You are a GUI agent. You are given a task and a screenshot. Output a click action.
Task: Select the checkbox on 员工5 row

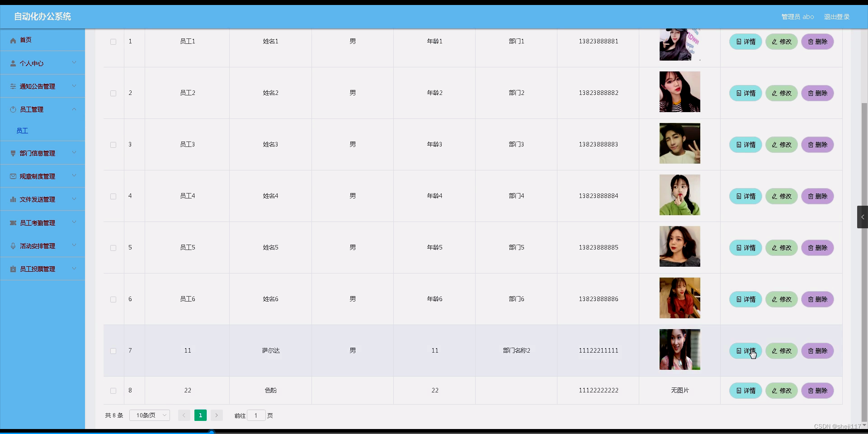point(113,248)
